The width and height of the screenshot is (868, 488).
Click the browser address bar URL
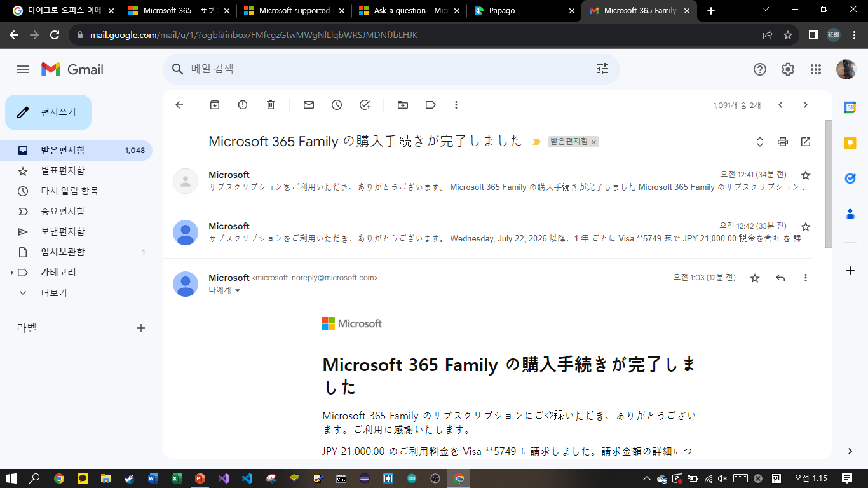coord(254,35)
